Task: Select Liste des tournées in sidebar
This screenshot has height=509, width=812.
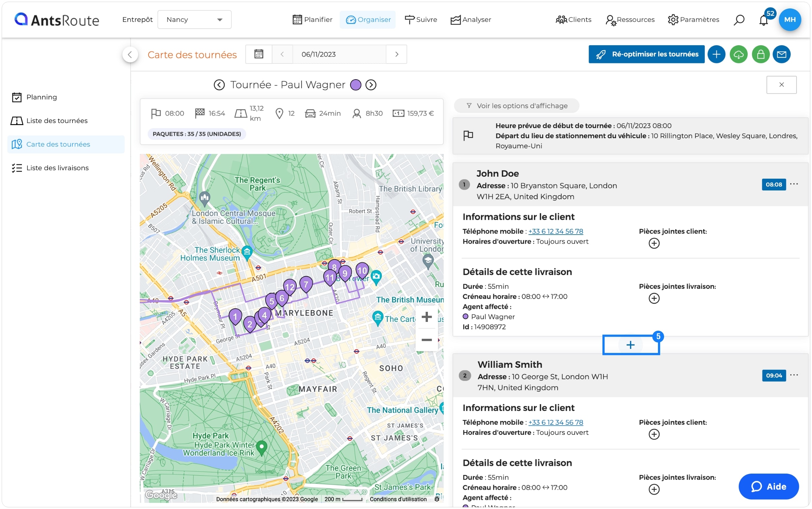Action: 66,121
